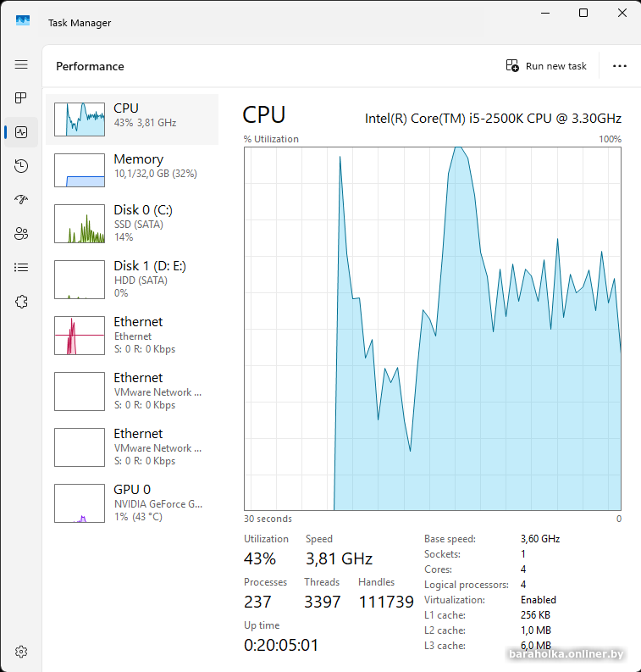Select CPU in resource list
Viewport: 641px width, 672px height.
point(132,119)
